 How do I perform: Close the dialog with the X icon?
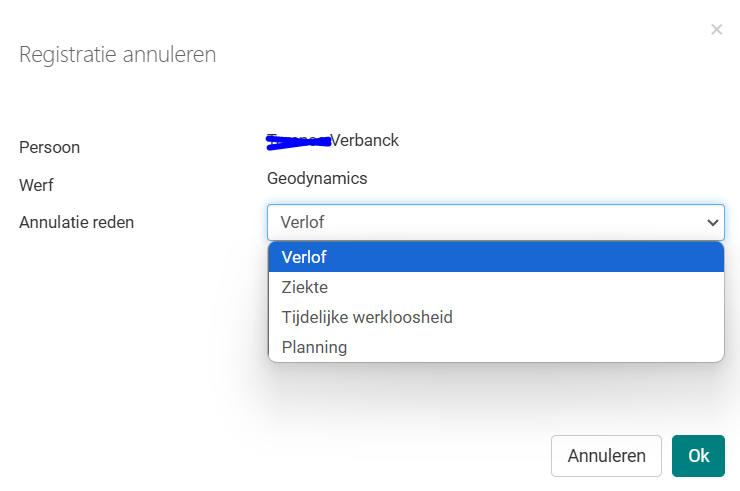[x=716, y=30]
